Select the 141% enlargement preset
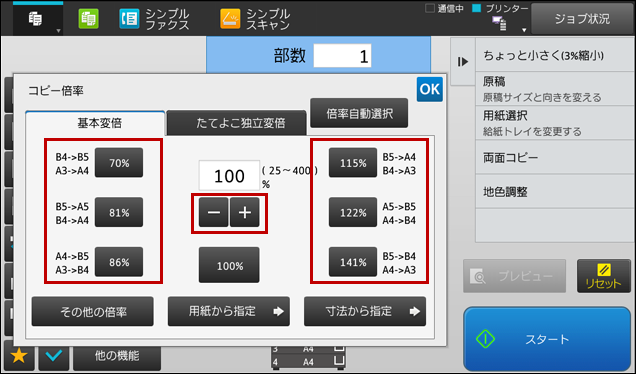 click(x=353, y=262)
